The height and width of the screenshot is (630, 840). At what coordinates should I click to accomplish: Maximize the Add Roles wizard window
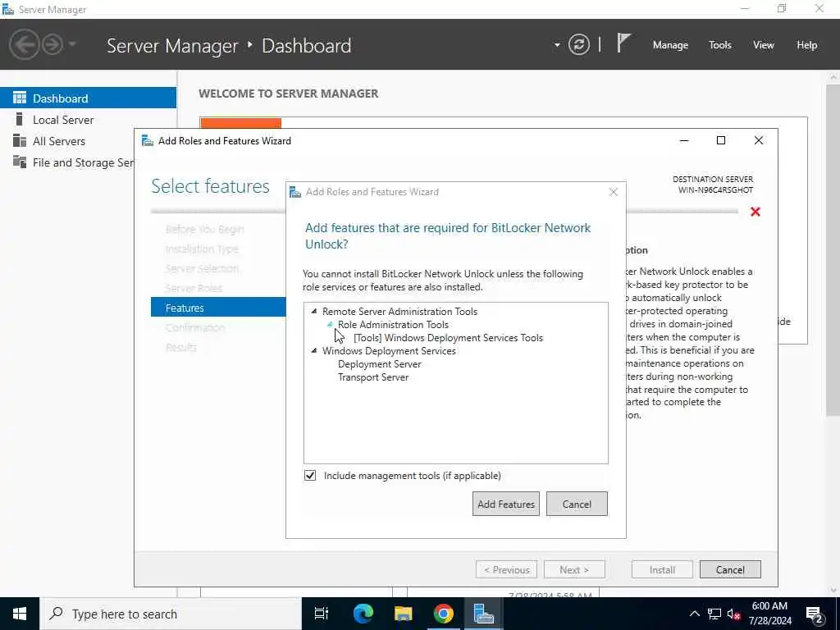pyautogui.click(x=721, y=140)
